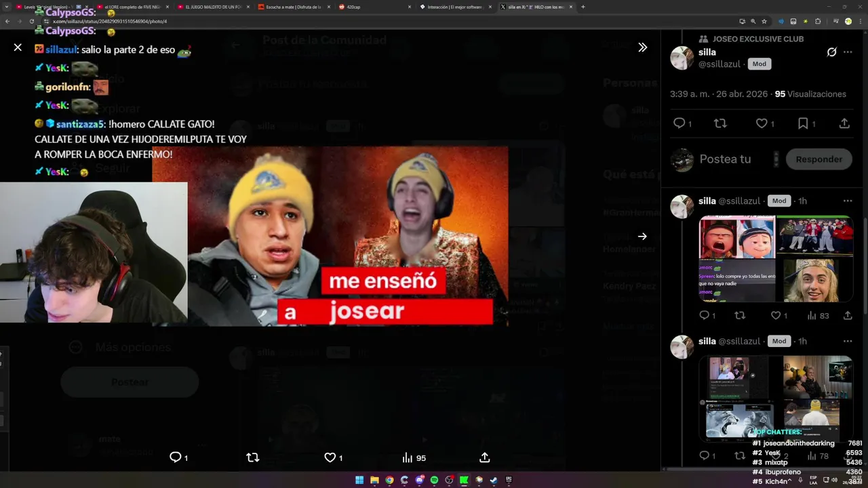Open green Kick icon in taskbar
This screenshot has width=868, height=488.
464,480
